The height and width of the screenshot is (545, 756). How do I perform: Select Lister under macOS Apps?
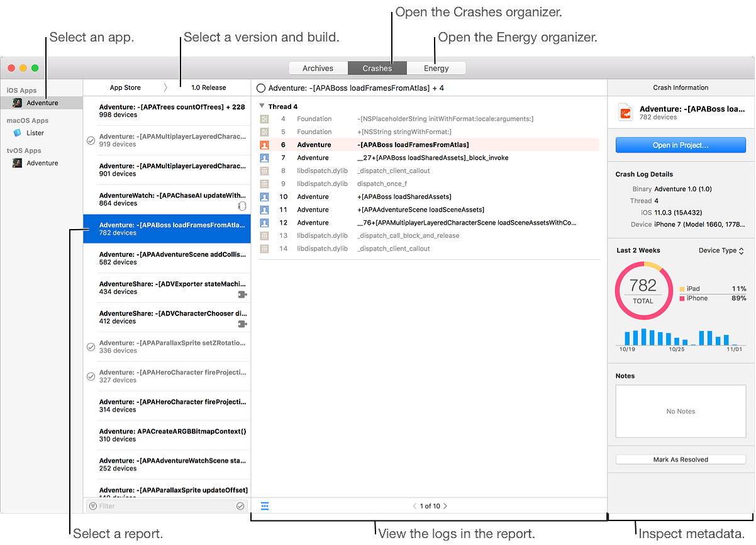[x=42, y=133]
